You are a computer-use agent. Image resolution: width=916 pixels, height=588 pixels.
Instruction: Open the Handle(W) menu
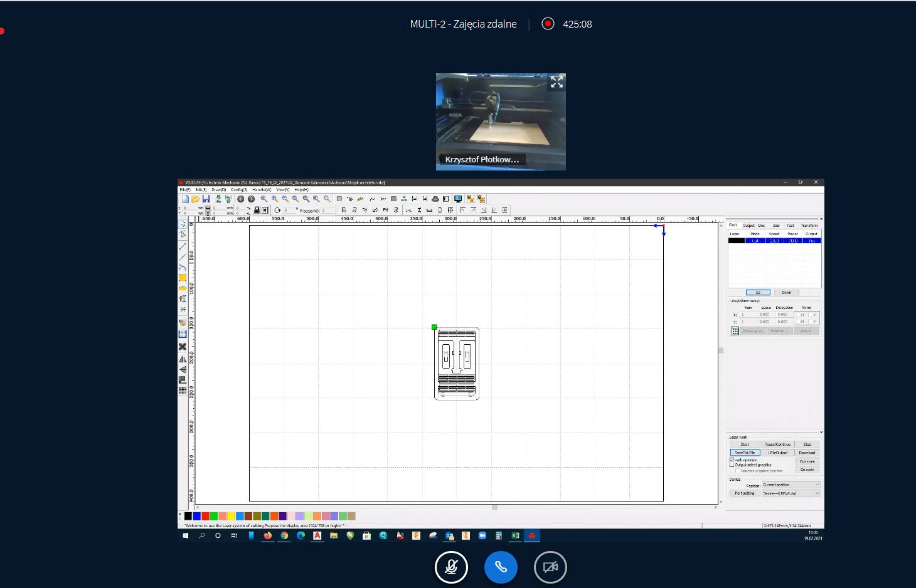click(x=262, y=189)
